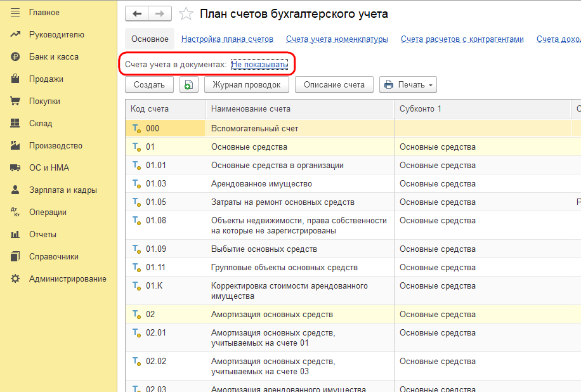The image size is (581, 392).
Task: Click the account icon in row 02
Action: (x=137, y=315)
